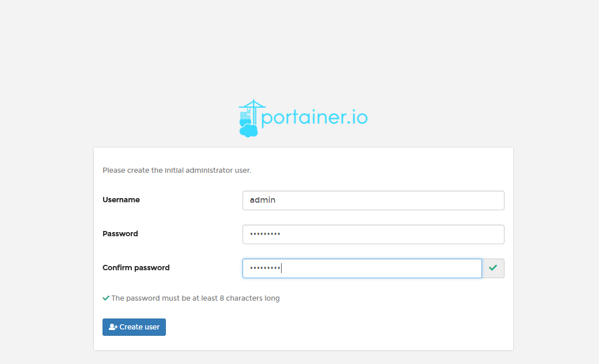
Task: Click the password minimum length requirement text
Action: coord(195,298)
